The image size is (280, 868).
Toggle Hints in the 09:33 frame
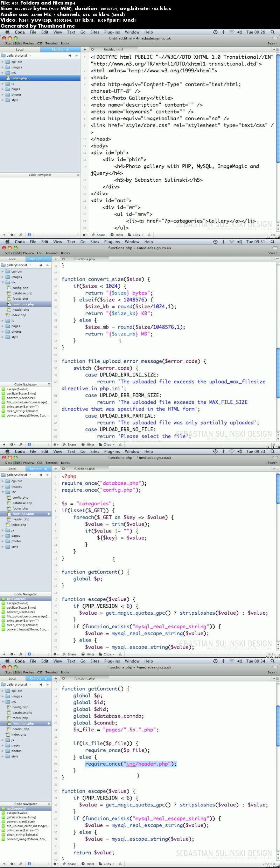[88, 654]
